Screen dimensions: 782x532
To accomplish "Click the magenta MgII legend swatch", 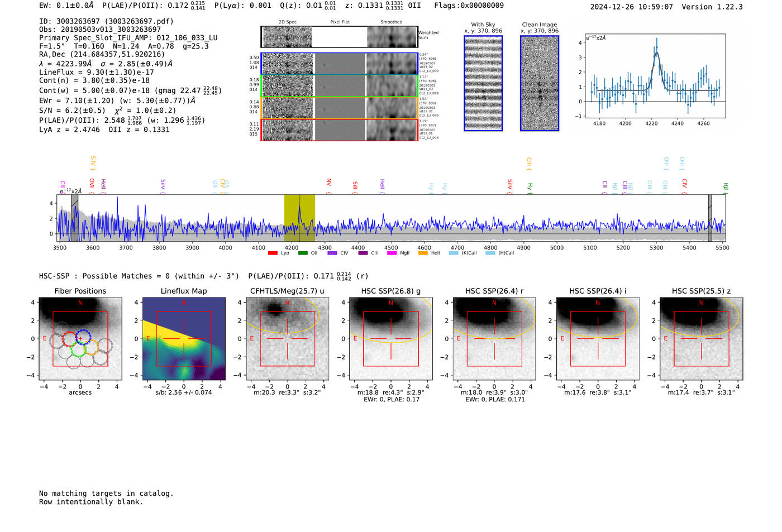I will (392, 253).
